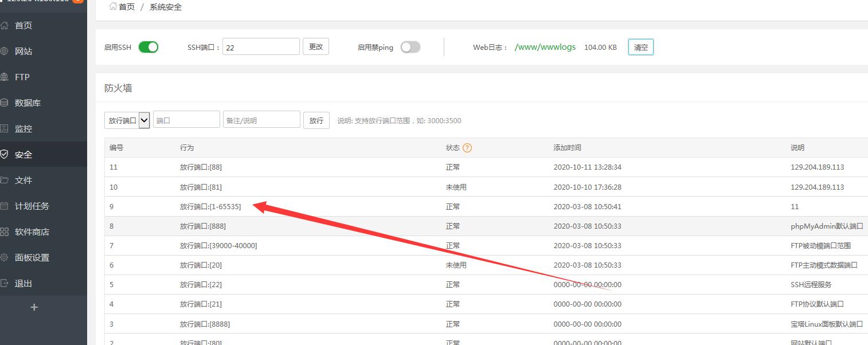The image size is (868, 345).
Task: Click the plus icon at sidebar bottom
Action: pos(34,307)
